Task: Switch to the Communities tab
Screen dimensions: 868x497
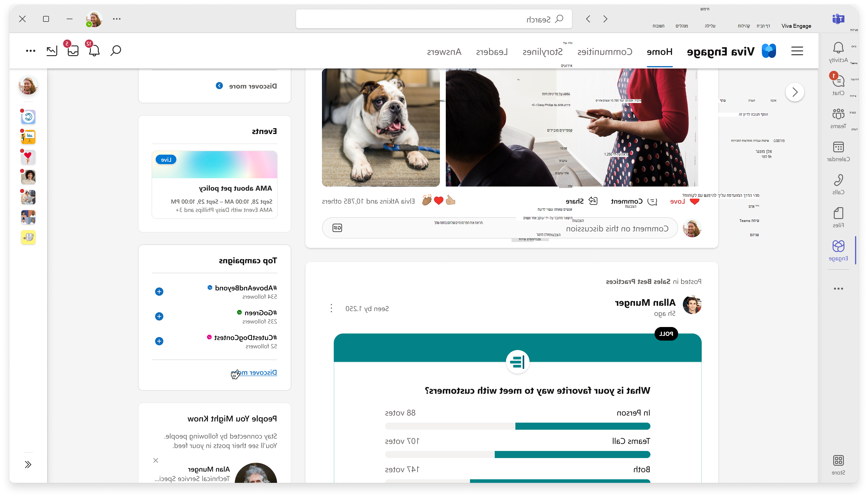Action: [604, 52]
